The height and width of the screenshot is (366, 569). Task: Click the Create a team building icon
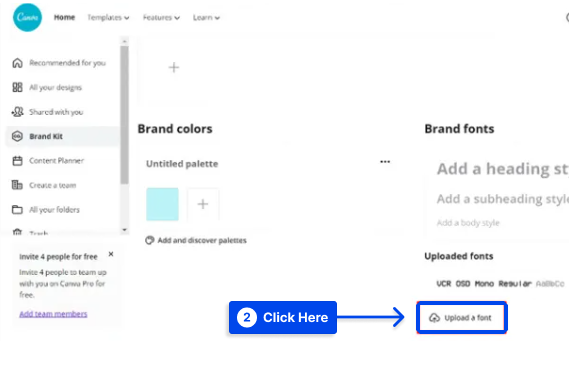point(17,185)
